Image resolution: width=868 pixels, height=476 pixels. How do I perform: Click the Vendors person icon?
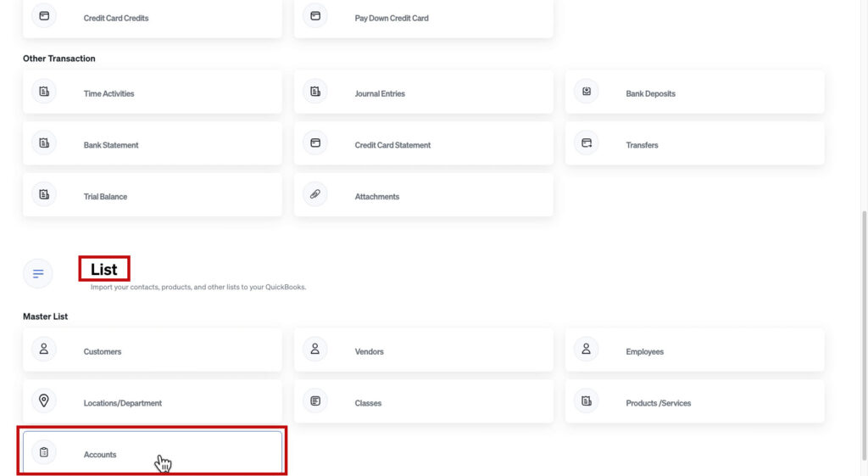coord(315,350)
